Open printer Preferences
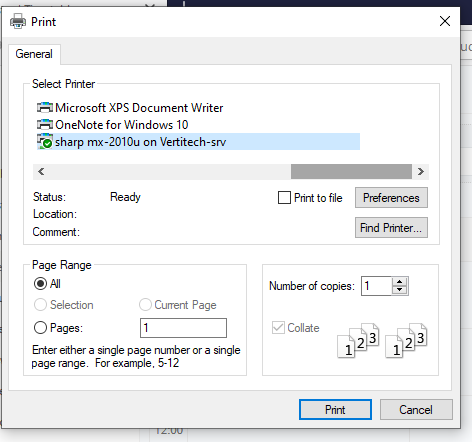Screen dimensions: 472x442 [391, 198]
